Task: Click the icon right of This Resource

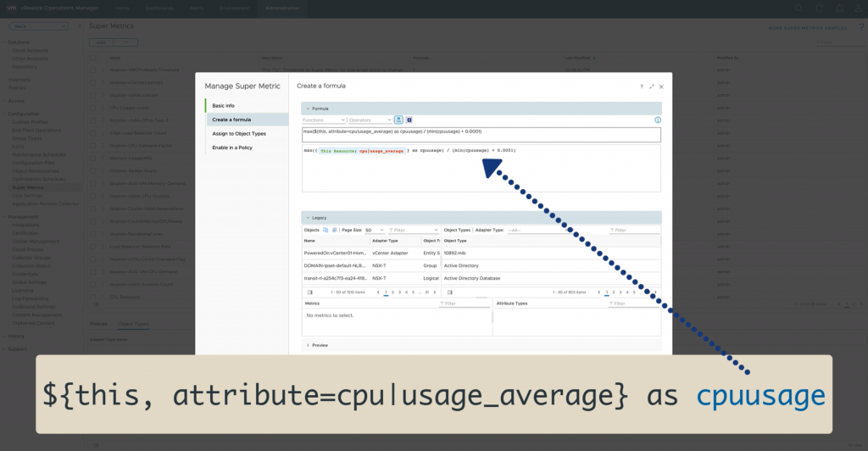Action: (x=409, y=120)
